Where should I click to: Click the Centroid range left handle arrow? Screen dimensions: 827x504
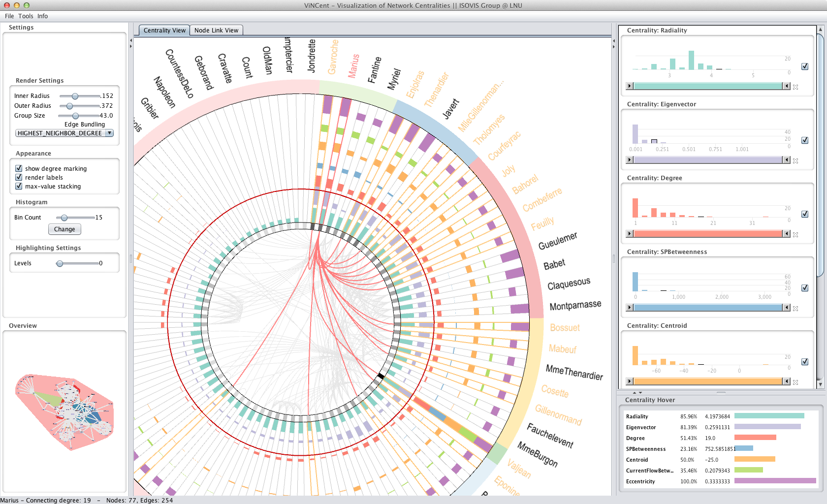(630, 381)
